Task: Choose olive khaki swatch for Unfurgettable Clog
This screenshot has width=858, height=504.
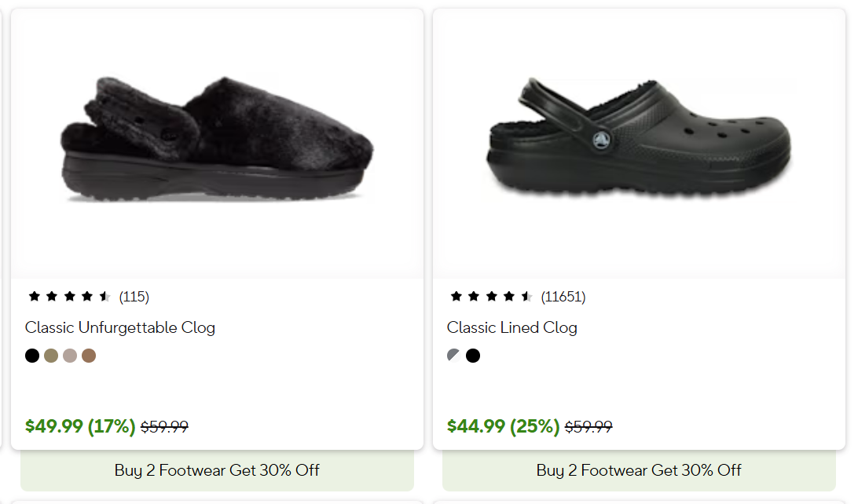Action: (x=51, y=356)
